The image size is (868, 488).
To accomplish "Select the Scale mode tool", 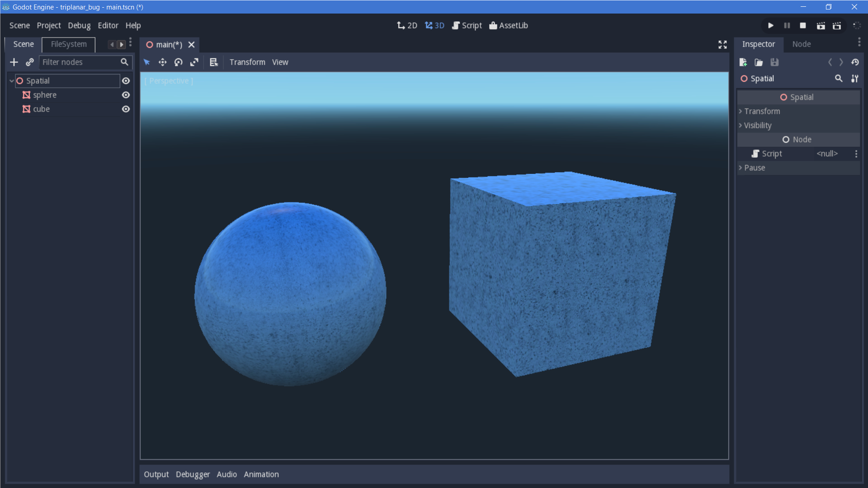I will [x=194, y=62].
